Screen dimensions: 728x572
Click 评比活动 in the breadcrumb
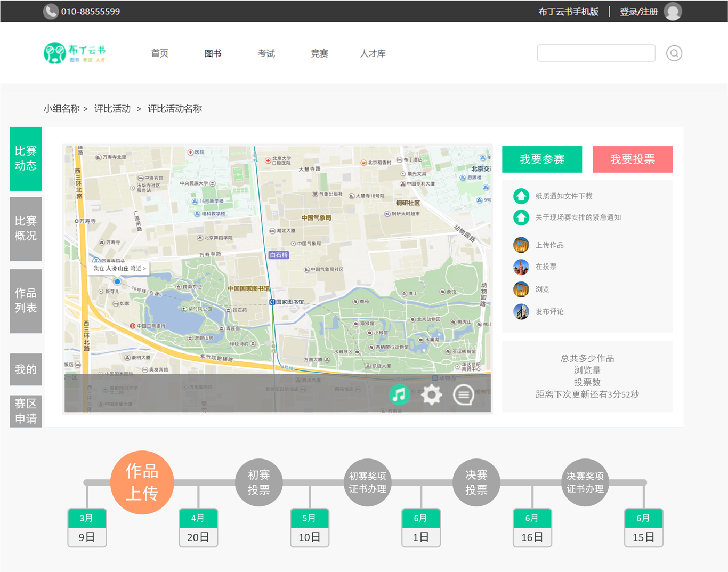[112, 109]
